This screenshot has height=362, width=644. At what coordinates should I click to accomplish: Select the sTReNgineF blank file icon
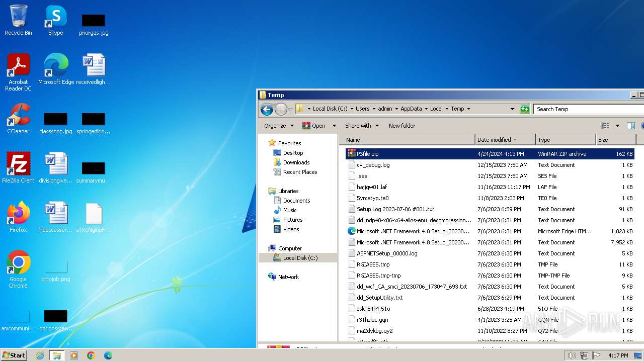(94, 217)
